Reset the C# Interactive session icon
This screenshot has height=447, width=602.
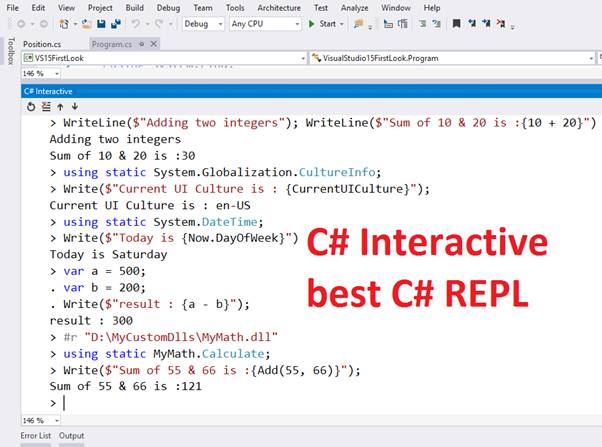tap(31, 107)
